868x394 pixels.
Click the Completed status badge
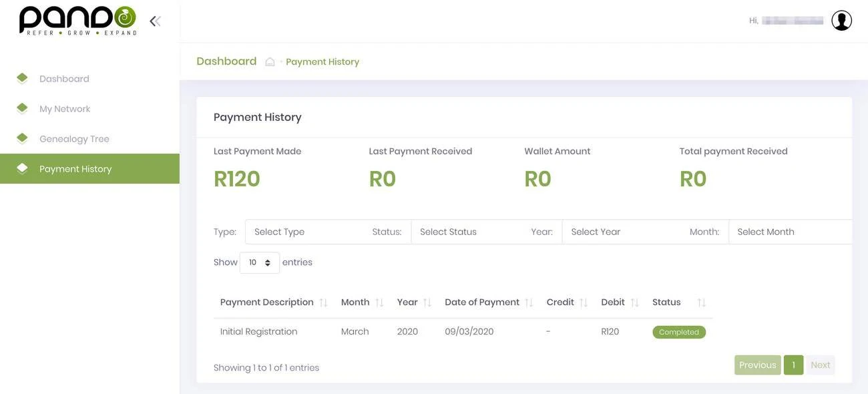pyautogui.click(x=679, y=332)
